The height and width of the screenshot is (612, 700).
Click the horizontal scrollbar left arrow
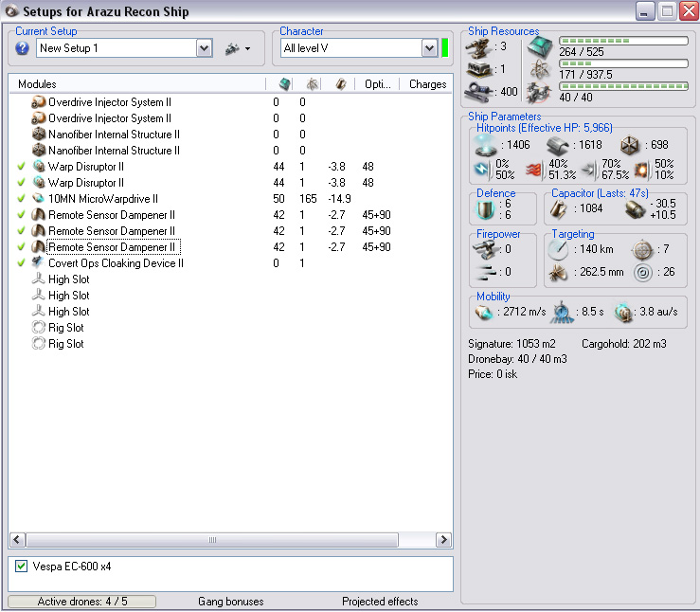[x=17, y=539]
